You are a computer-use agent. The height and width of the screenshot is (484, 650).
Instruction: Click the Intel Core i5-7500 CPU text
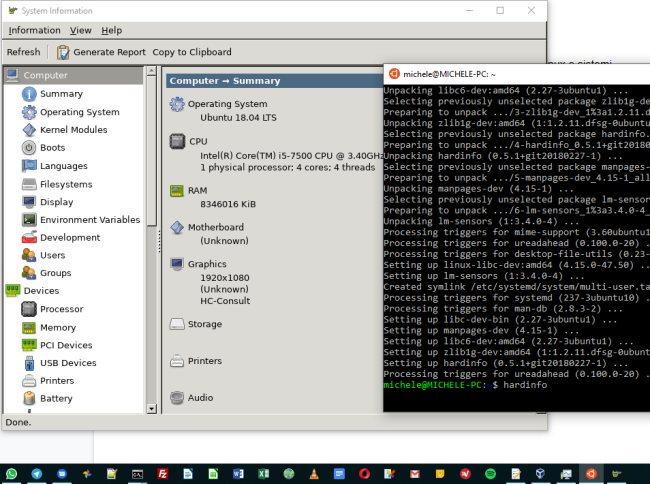[x=291, y=156]
